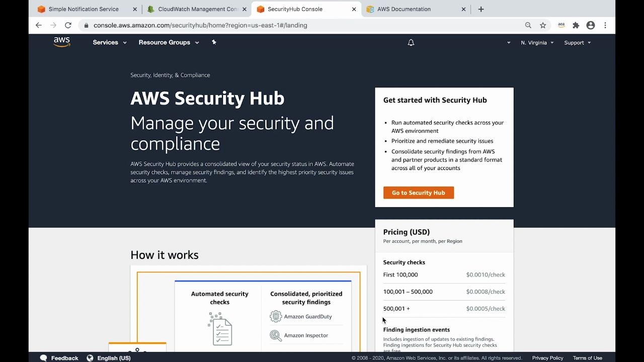Click the automated security checks checklist icon
The width and height of the screenshot is (644, 362).
[220, 329]
